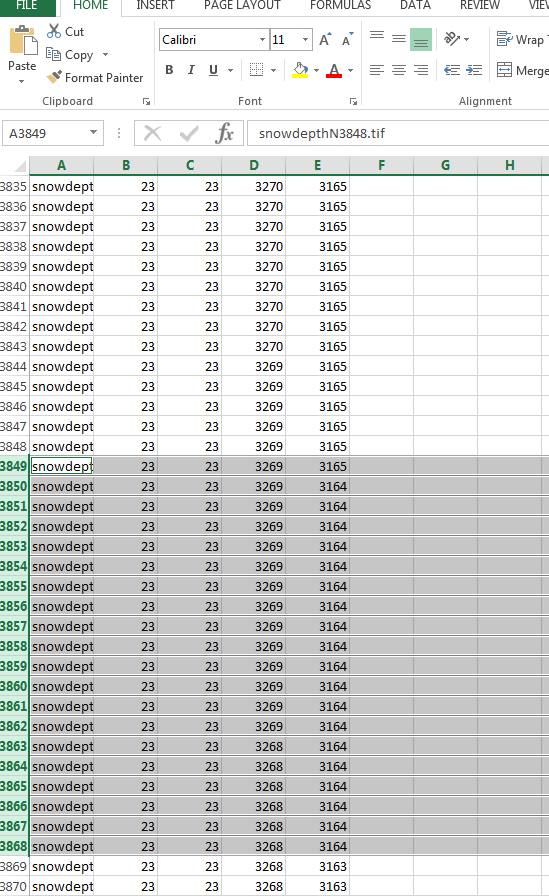Switch to the INSERT tab

[x=155, y=5]
